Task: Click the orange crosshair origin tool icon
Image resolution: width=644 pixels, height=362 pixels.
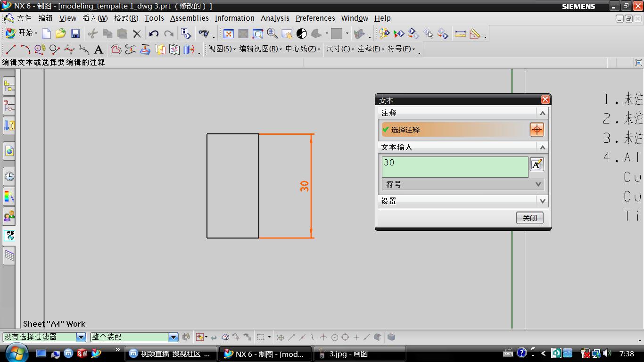Action: 537,130
